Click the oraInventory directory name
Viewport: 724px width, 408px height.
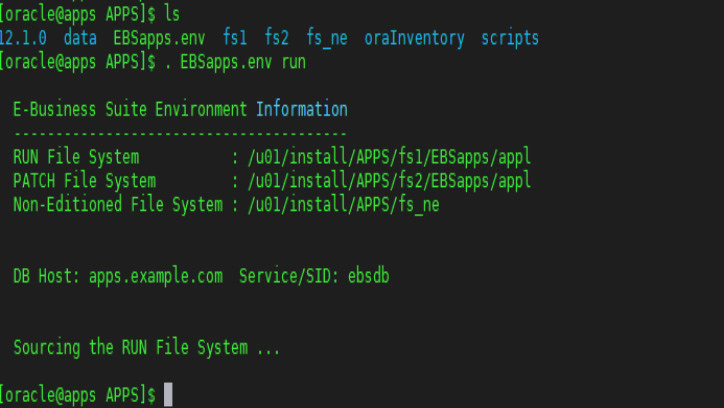click(x=414, y=39)
